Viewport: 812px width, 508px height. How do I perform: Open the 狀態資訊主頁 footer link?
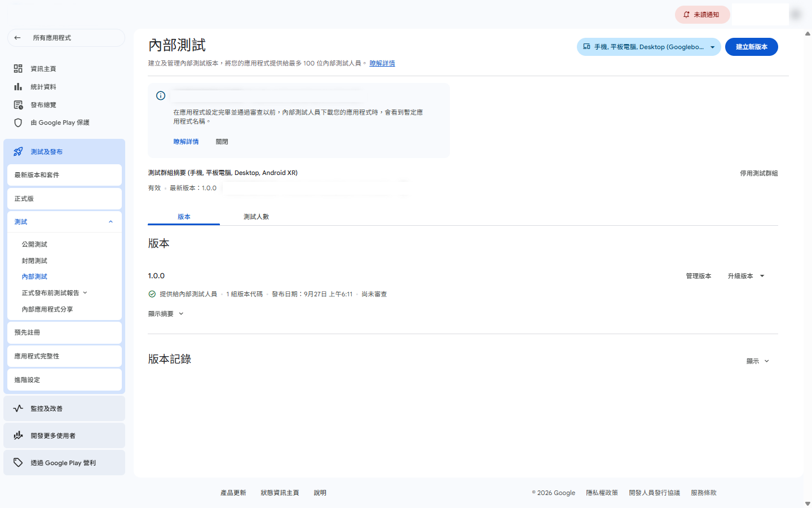coord(280,493)
